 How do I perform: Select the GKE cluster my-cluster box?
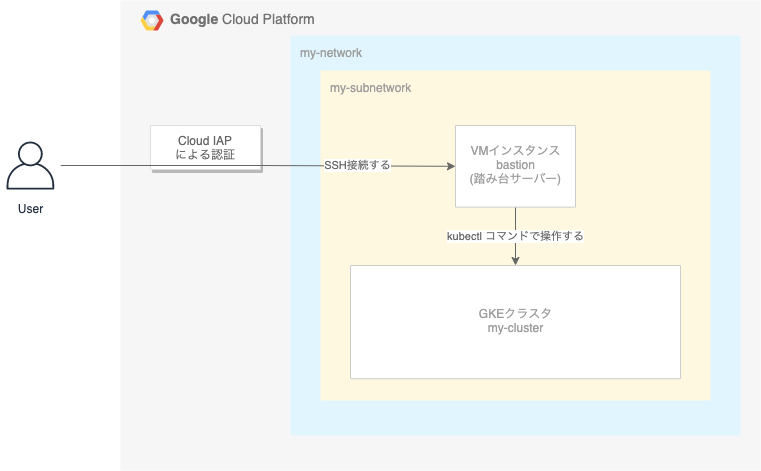click(x=515, y=322)
